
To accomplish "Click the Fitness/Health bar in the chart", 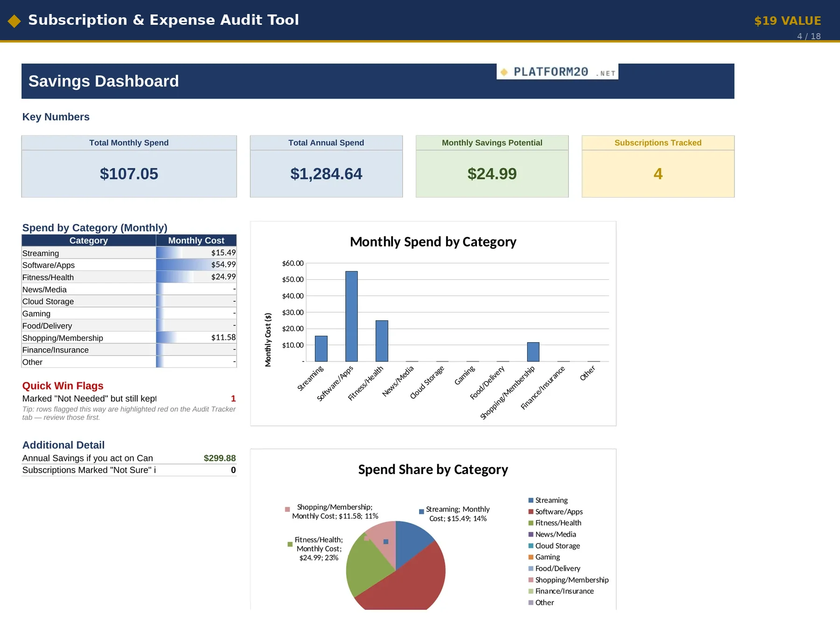I will coord(382,341).
